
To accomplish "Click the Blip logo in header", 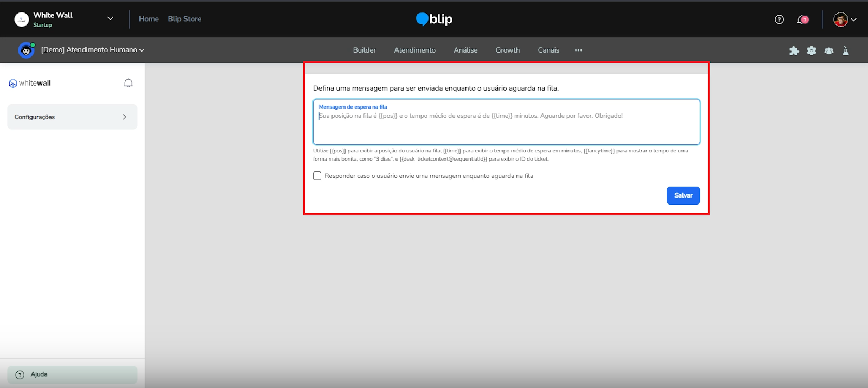I will click(x=434, y=19).
